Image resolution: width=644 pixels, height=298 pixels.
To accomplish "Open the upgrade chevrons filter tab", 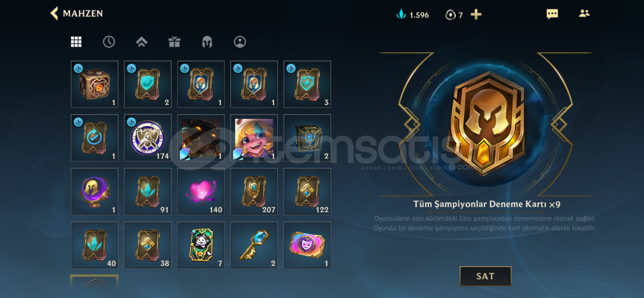I will pyautogui.click(x=142, y=42).
